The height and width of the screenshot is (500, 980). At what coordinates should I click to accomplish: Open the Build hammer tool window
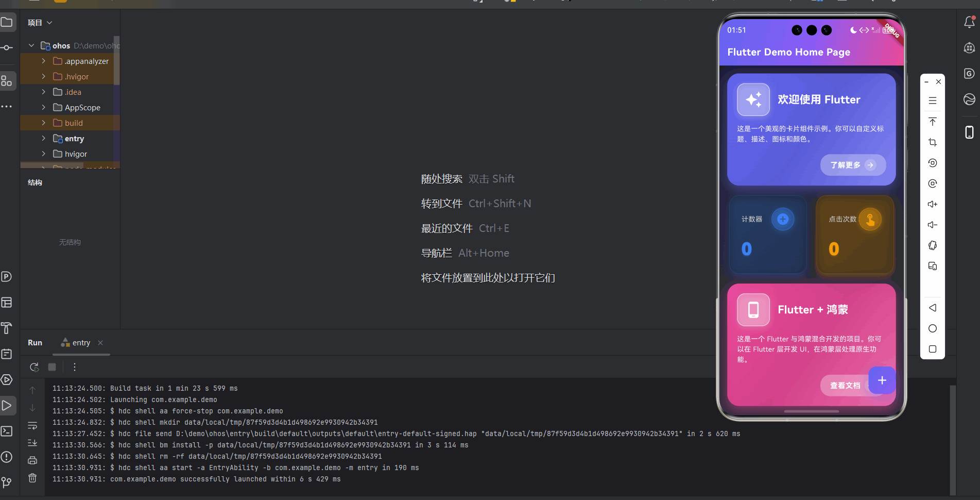(7, 328)
